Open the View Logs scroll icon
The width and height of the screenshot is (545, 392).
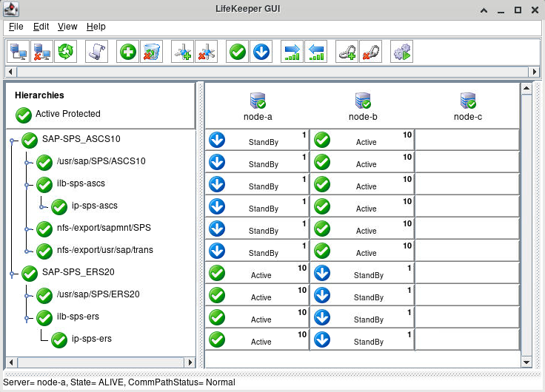(96, 52)
